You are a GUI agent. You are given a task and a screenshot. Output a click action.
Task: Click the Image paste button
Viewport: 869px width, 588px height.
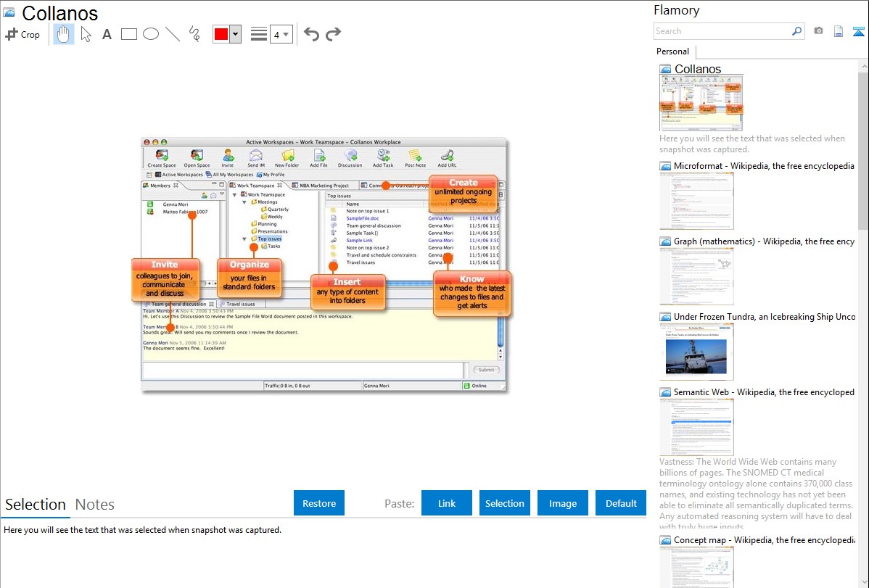point(562,503)
